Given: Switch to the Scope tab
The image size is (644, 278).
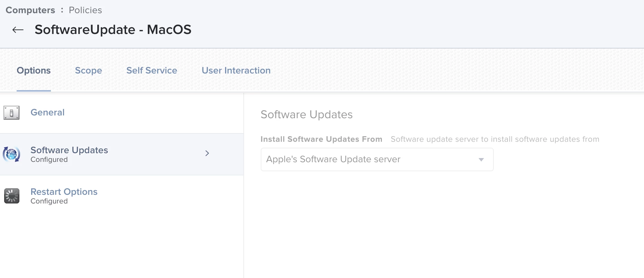Looking at the screenshot, I should [88, 70].
